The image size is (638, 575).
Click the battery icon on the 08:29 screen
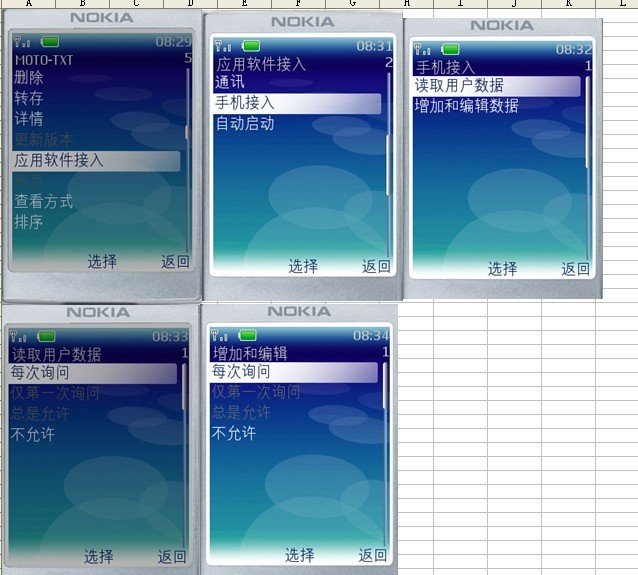tap(49, 42)
